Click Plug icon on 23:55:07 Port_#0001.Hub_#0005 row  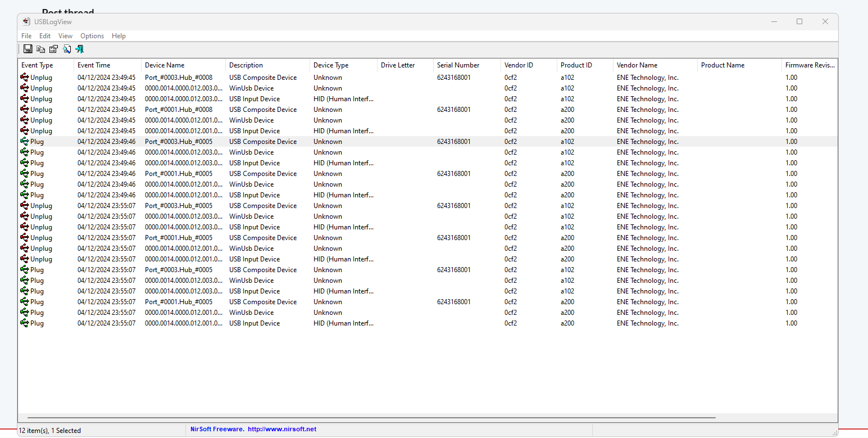click(x=25, y=302)
